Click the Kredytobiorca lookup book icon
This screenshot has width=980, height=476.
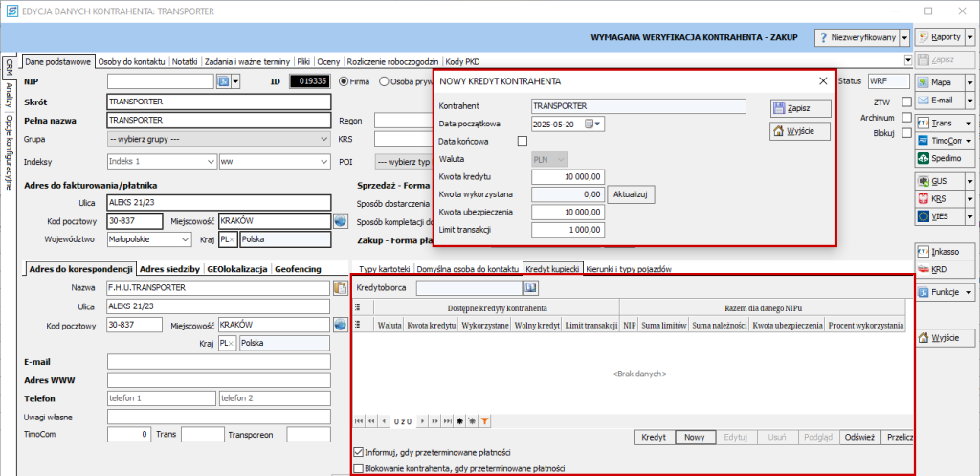530,286
